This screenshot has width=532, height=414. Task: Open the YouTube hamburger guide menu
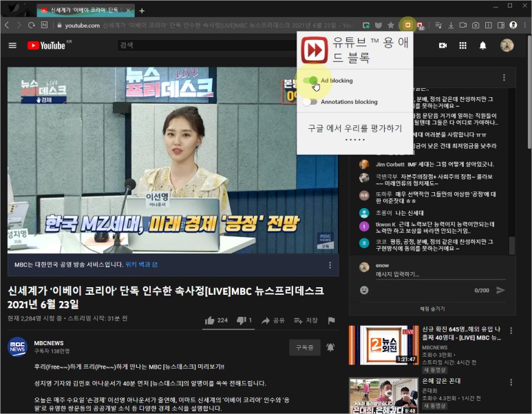click(x=12, y=45)
